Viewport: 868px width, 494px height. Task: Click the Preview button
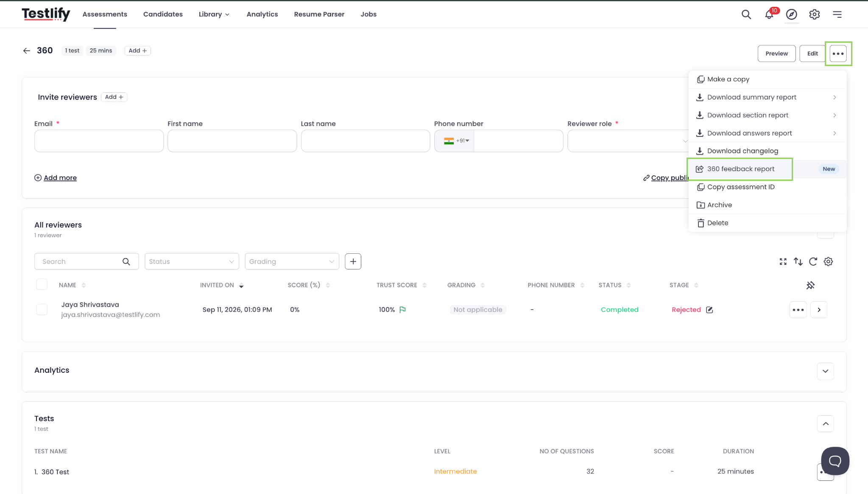pyautogui.click(x=776, y=53)
